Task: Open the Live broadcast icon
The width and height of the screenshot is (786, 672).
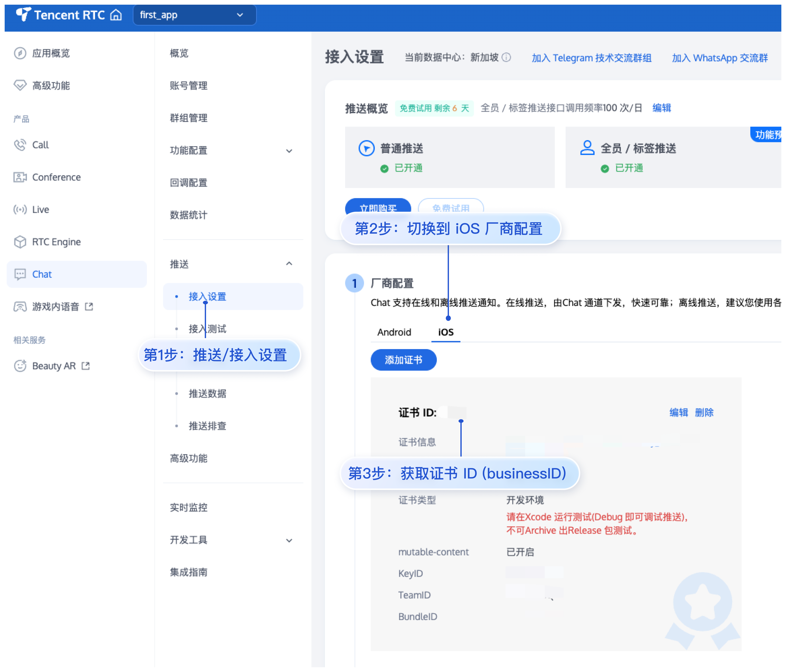Action: pyautogui.click(x=20, y=209)
